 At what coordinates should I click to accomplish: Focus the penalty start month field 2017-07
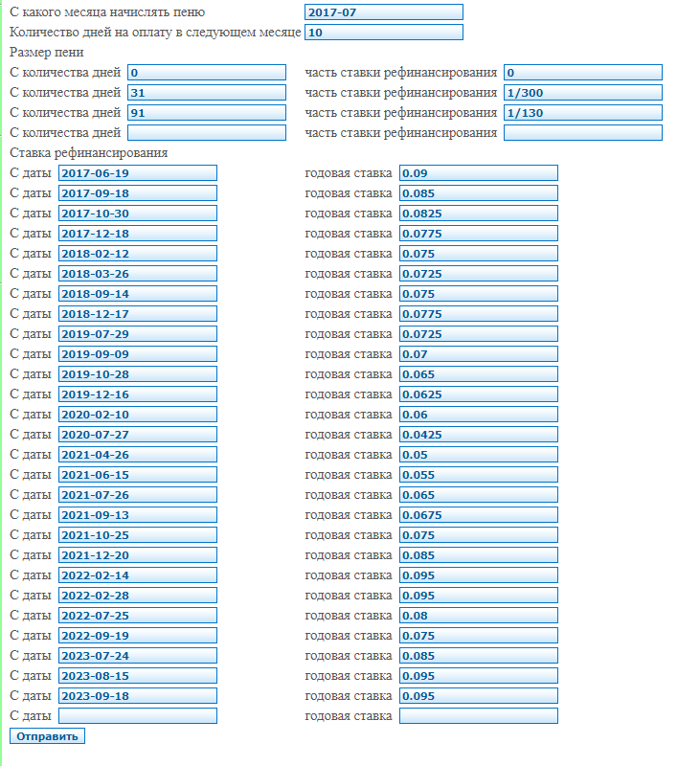[x=383, y=12]
